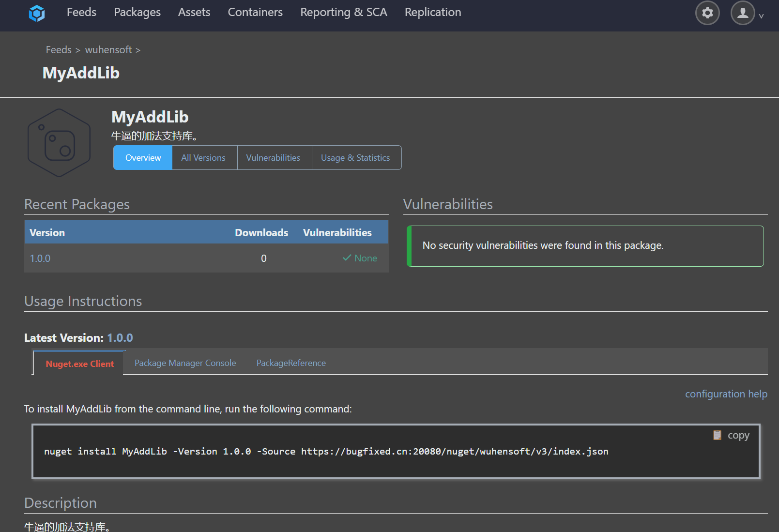Click the ProGet logo icon

pos(37,13)
